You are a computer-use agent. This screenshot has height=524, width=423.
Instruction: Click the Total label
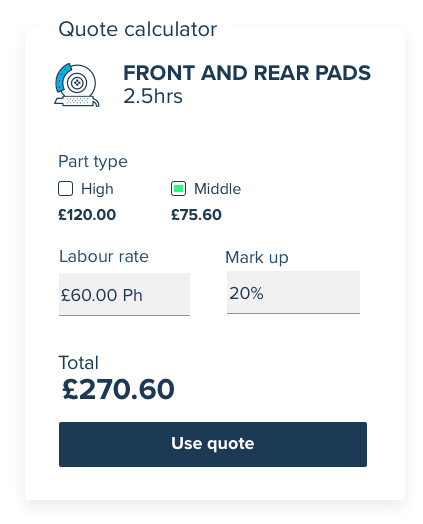pyautogui.click(x=79, y=363)
